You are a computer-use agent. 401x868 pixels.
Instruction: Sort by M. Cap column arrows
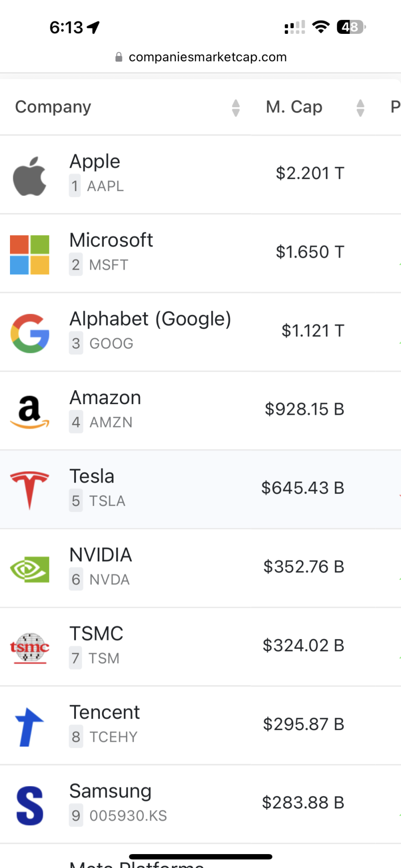click(x=360, y=108)
